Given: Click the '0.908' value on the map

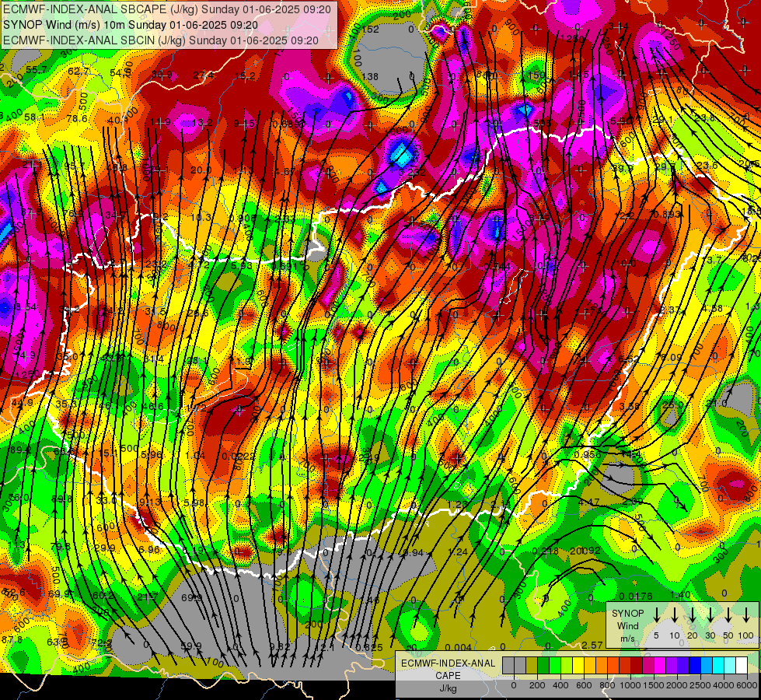Looking at the screenshot, I should (243, 218).
